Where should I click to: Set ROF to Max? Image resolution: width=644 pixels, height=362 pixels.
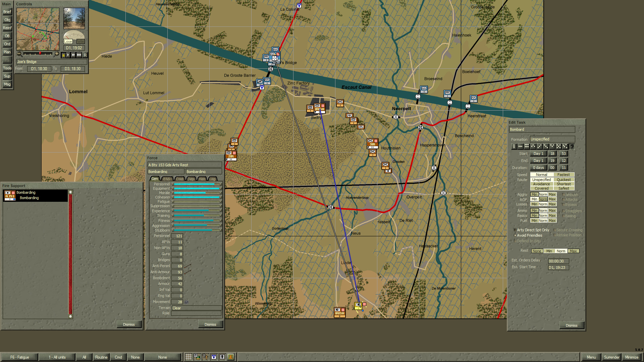552,199
